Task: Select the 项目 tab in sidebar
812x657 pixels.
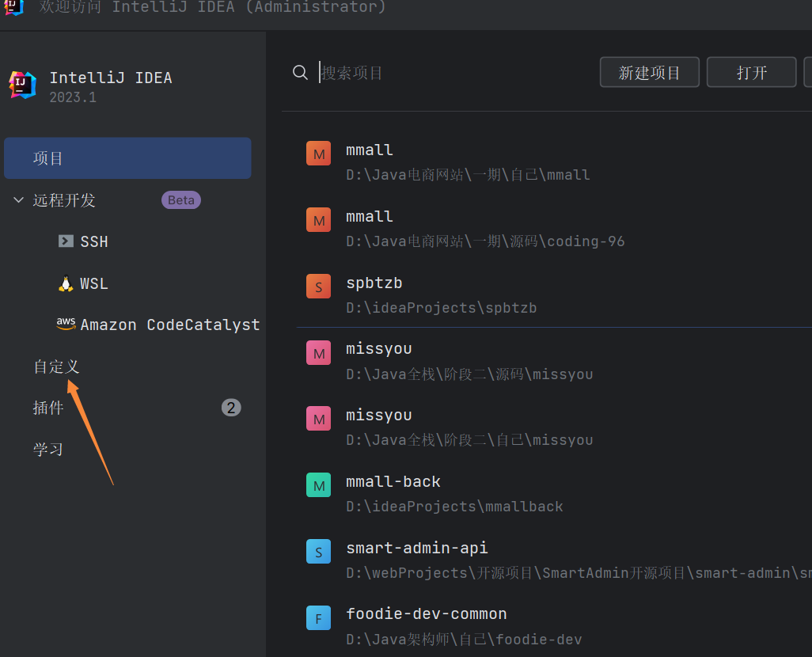Action: pyautogui.click(x=127, y=158)
